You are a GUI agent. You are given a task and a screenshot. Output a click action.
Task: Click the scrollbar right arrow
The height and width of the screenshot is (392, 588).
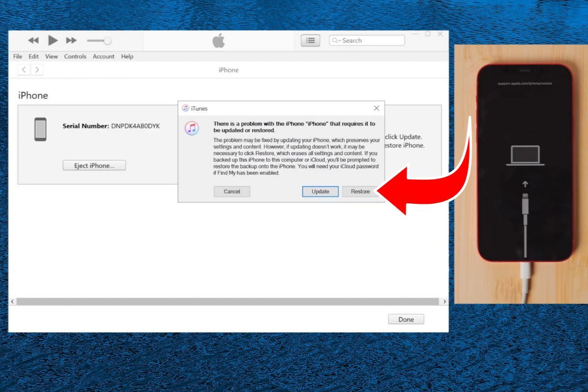[444, 301]
